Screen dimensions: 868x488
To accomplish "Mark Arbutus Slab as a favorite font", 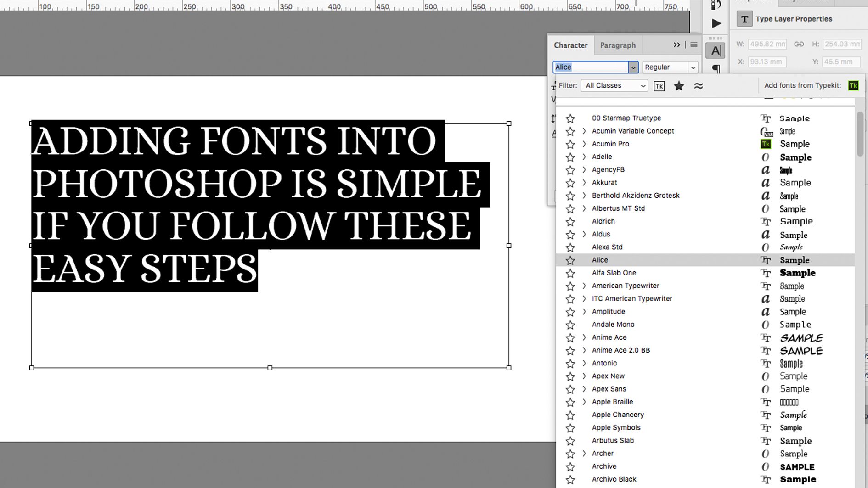I will (x=570, y=441).
